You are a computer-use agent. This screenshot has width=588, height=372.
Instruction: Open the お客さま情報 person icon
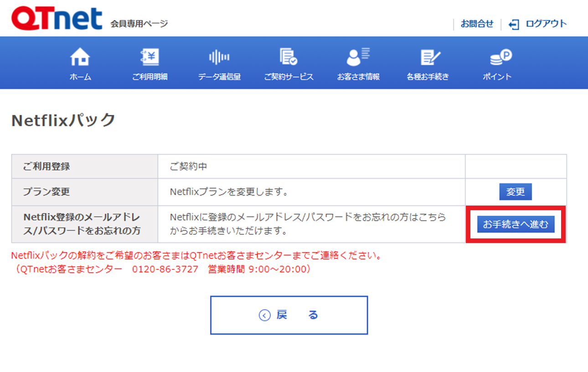pos(358,57)
